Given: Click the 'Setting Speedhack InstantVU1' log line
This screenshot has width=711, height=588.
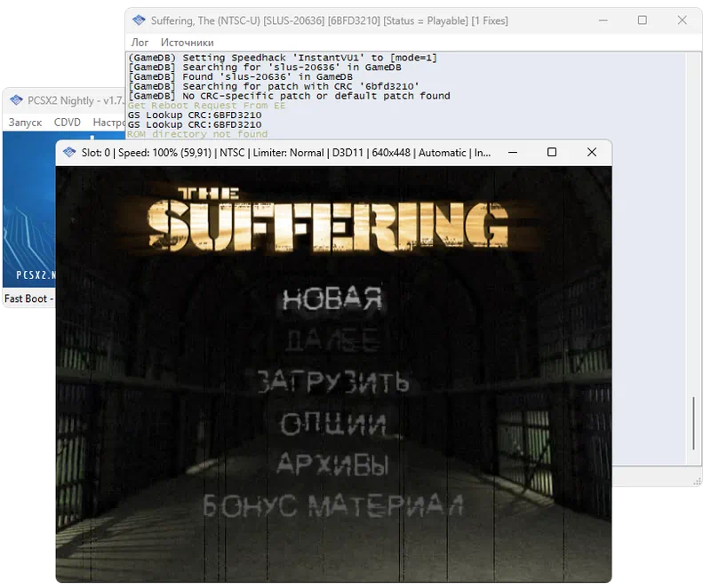Looking at the screenshot, I should click(x=283, y=58).
